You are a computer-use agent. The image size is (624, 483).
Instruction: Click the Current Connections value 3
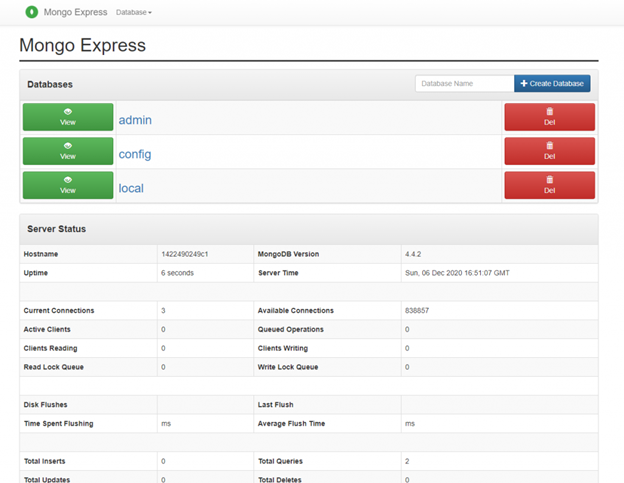163,310
